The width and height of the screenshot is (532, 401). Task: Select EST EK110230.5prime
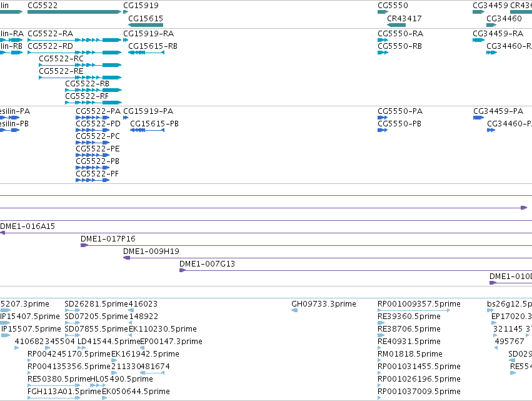tap(130, 335)
